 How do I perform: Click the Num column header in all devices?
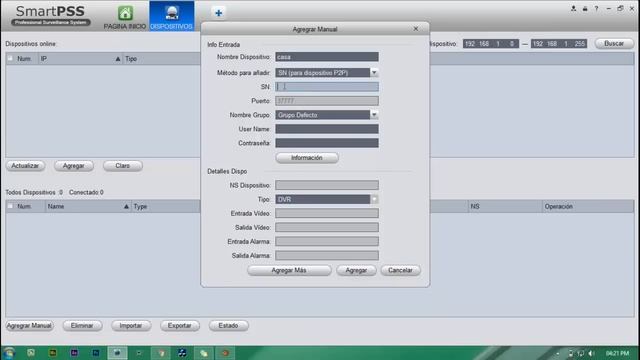point(24,207)
